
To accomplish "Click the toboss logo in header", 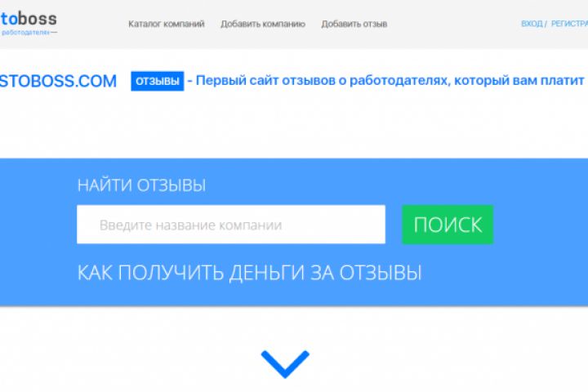I will [x=29, y=24].
